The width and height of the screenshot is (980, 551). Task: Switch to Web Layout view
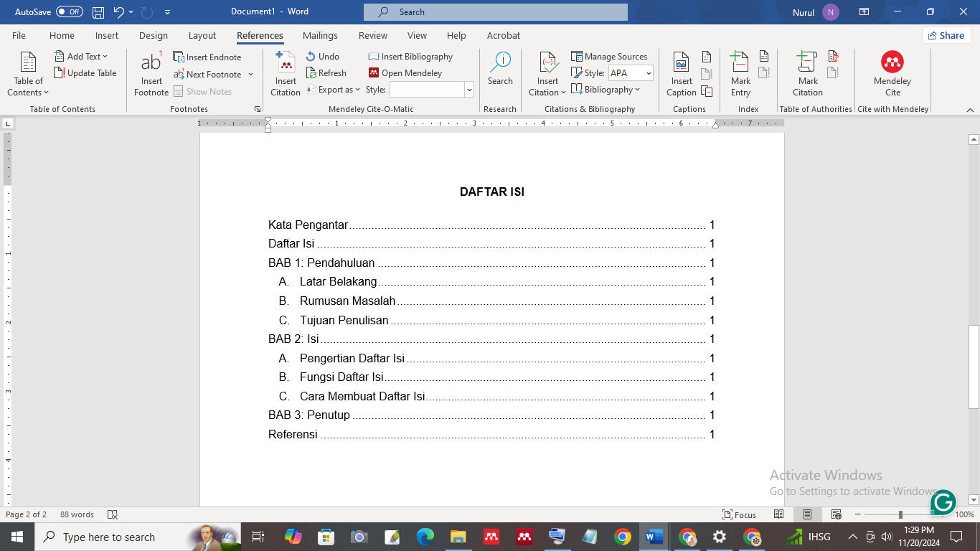coord(836,514)
